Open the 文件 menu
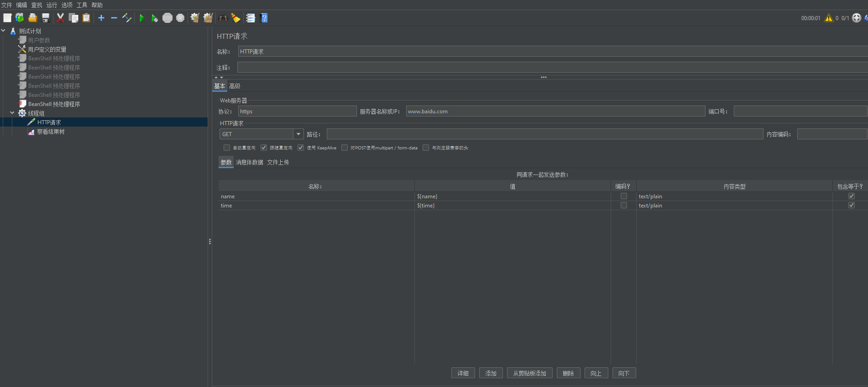 point(6,5)
